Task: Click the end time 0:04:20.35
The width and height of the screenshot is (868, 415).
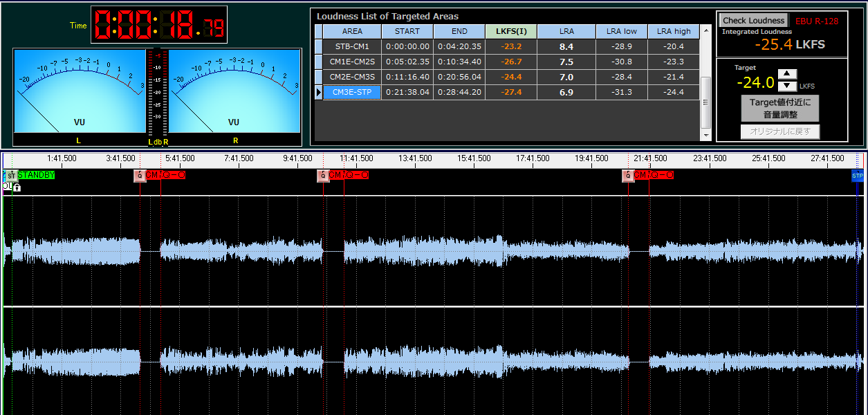Action: 459,46
